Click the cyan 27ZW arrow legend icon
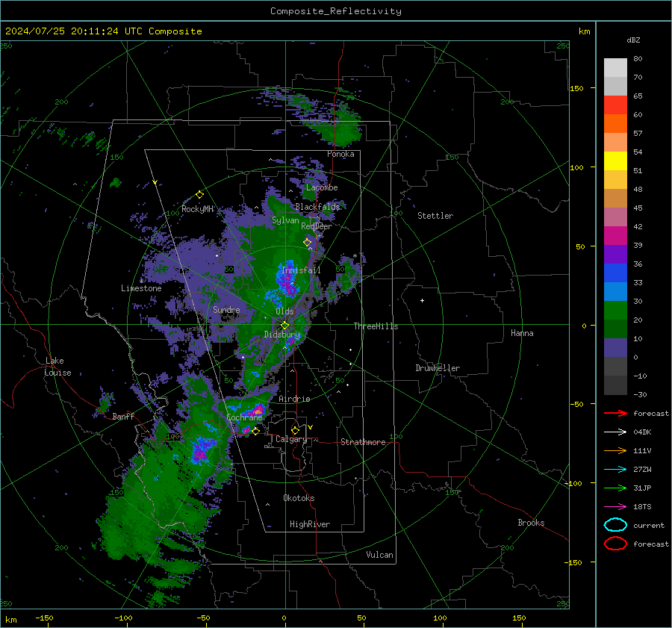 (x=615, y=470)
